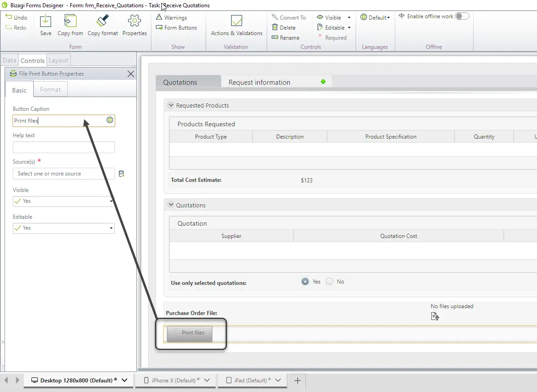Click the green plus to add tab
The height and width of the screenshot is (392, 537).
(x=323, y=82)
